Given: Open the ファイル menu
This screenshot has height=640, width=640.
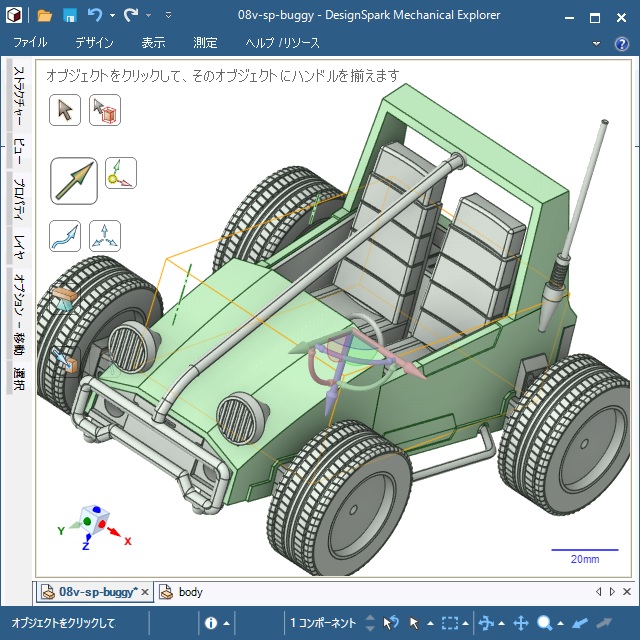Looking at the screenshot, I should tap(30, 43).
